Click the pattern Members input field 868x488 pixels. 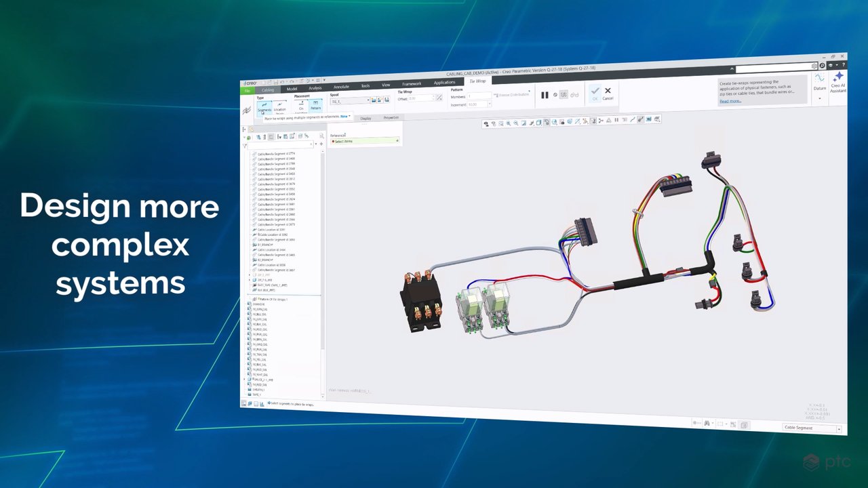479,97
